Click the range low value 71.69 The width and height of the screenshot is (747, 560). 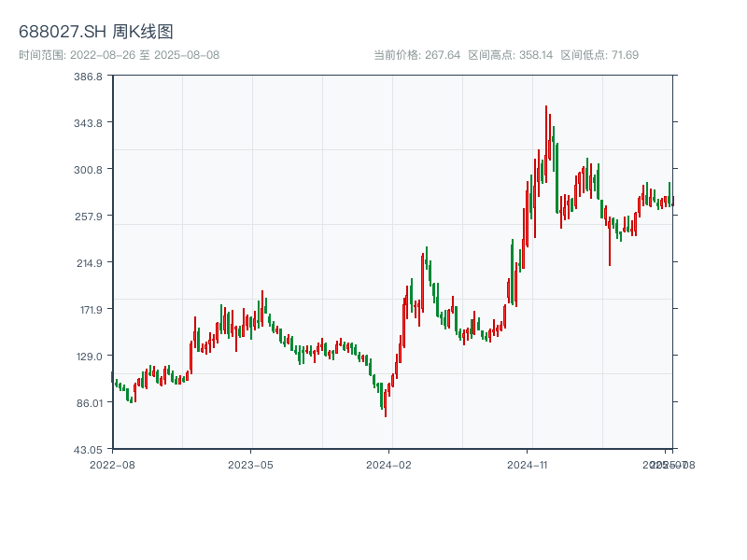(625, 55)
